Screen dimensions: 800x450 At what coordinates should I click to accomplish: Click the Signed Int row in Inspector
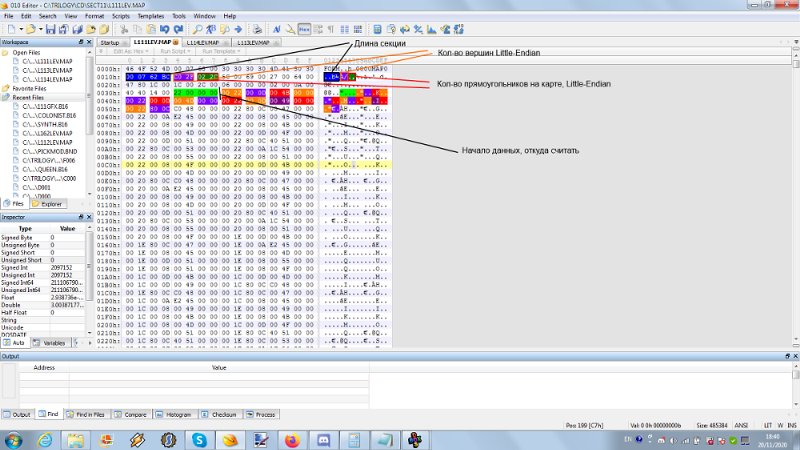point(43,267)
